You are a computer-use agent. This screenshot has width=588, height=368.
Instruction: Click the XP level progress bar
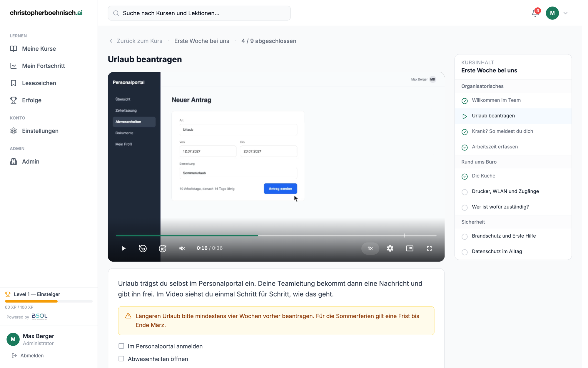[49, 301]
